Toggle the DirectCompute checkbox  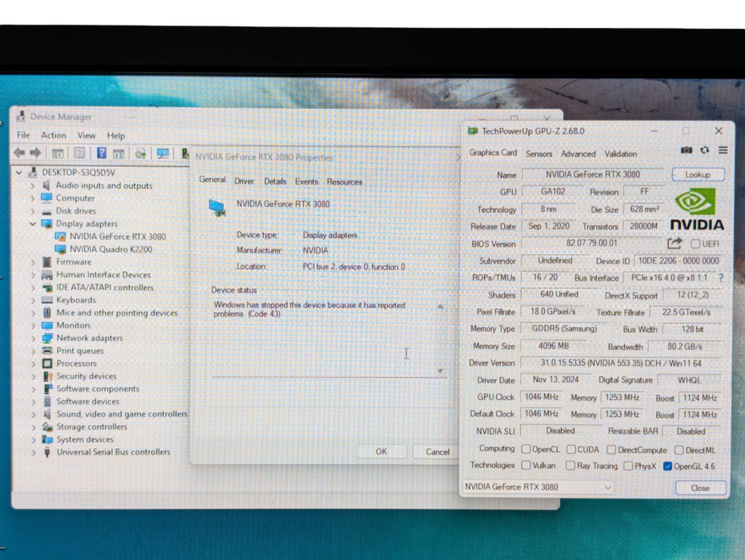click(x=611, y=450)
